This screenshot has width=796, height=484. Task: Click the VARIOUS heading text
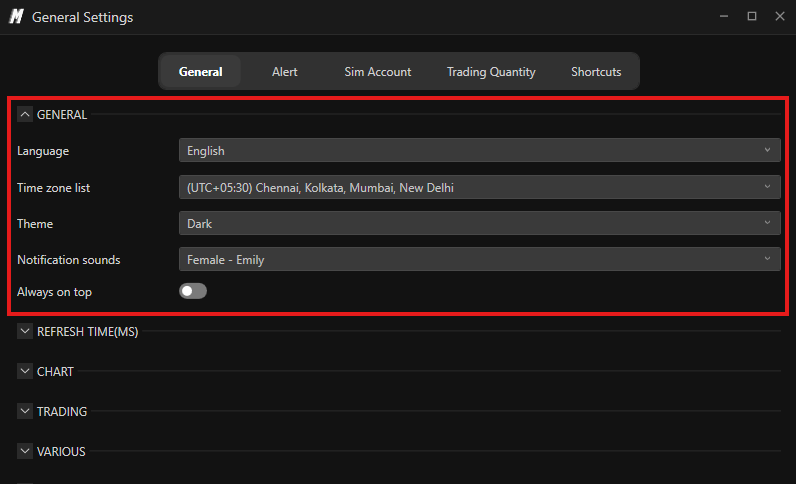click(61, 451)
